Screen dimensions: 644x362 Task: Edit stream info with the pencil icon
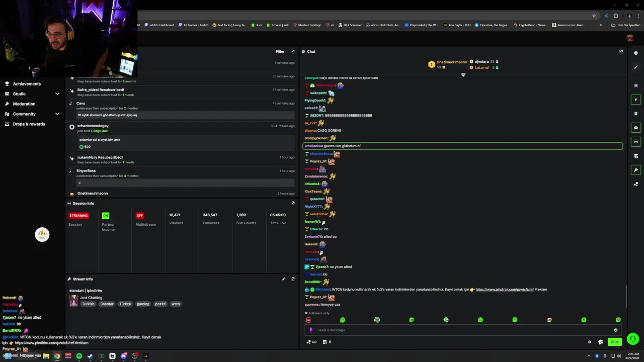pyautogui.click(x=283, y=279)
